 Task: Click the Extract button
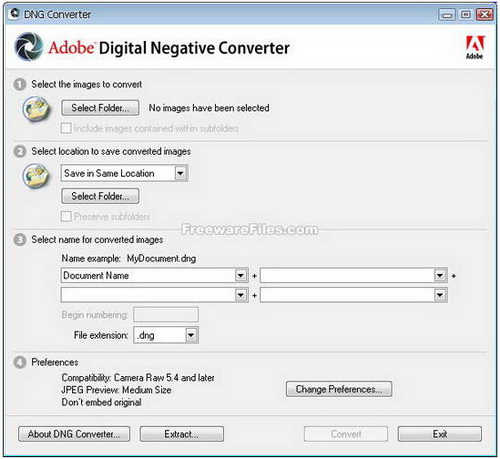coord(182,434)
